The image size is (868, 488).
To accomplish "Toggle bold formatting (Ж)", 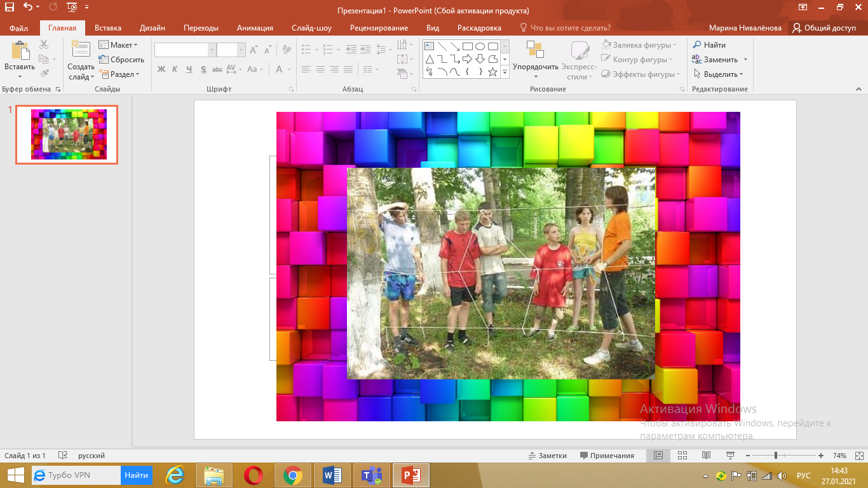I will tap(161, 69).
